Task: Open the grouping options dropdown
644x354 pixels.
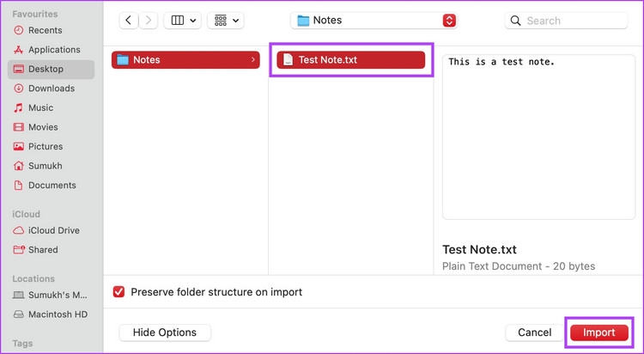Action: pos(226,20)
